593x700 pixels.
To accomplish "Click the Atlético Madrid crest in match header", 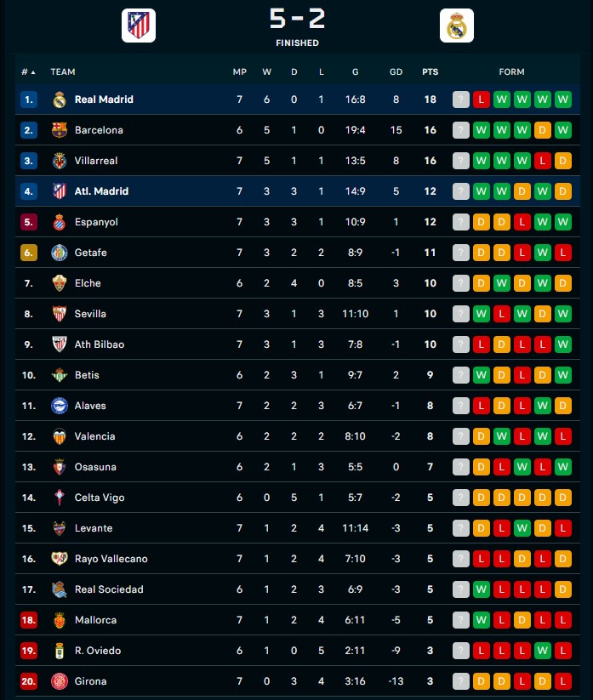I will (139, 26).
